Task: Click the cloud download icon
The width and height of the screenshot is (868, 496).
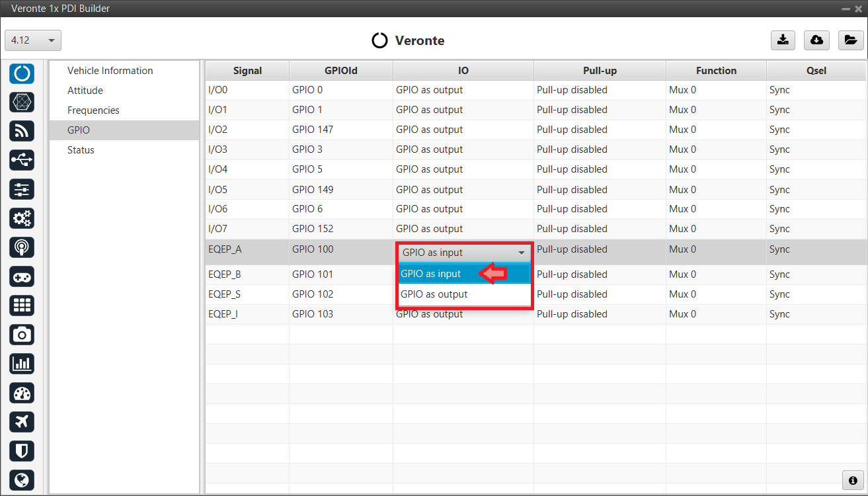Action: tap(817, 40)
